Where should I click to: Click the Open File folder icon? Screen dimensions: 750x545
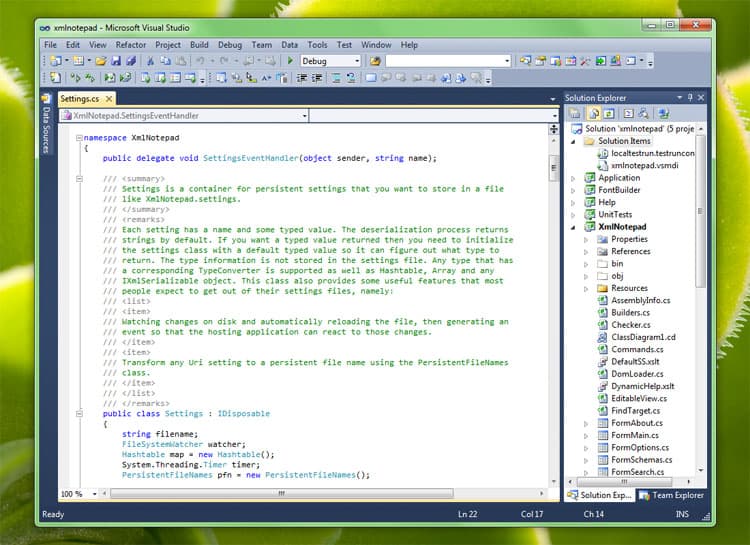click(x=103, y=61)
